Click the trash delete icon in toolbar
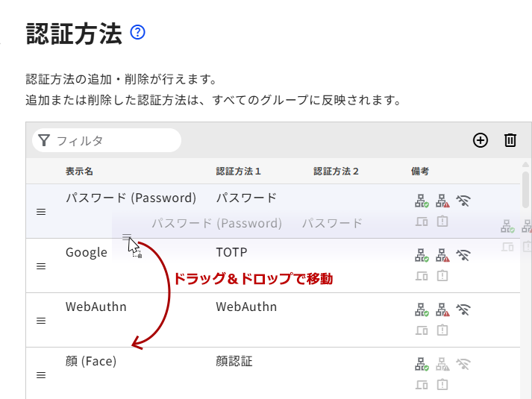The height and width of the screenshot is (399, 532). 510,140
